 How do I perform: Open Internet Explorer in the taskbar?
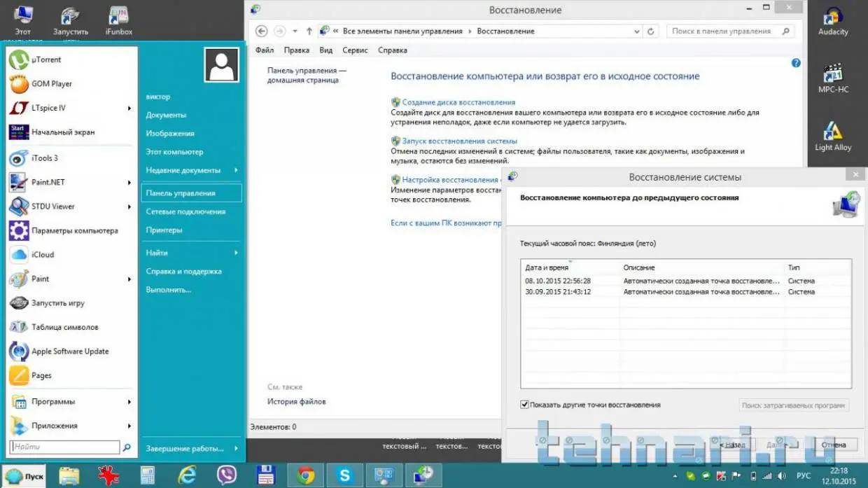pos(187,475)
